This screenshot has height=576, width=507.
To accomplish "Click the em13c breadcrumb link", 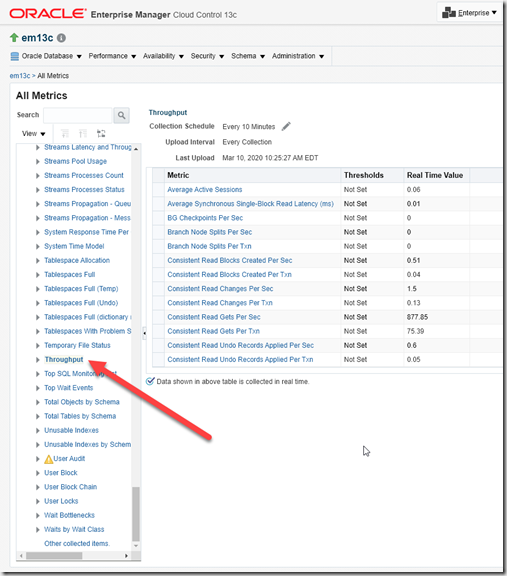I will (19, 76).
